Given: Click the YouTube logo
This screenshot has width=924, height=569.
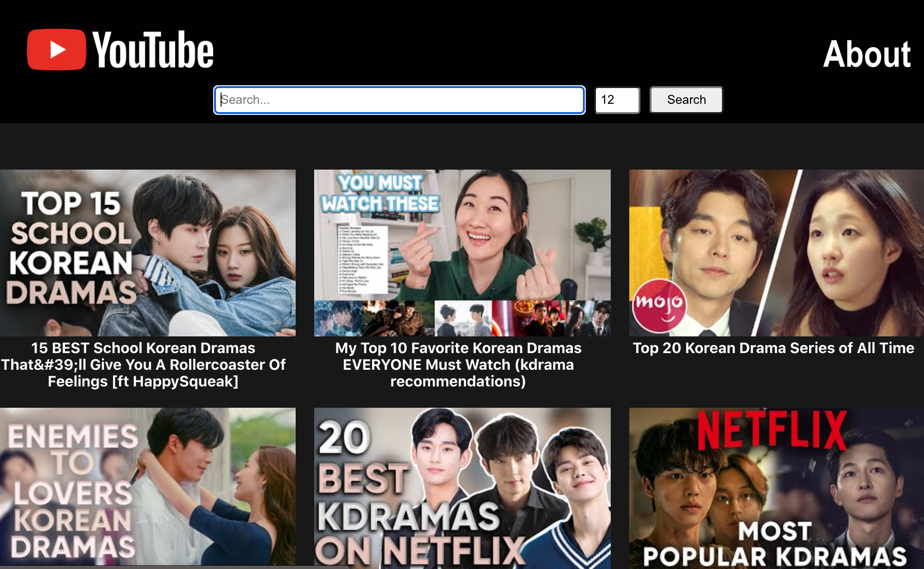Looking at the screenshot, I should (x=120, y=50).
